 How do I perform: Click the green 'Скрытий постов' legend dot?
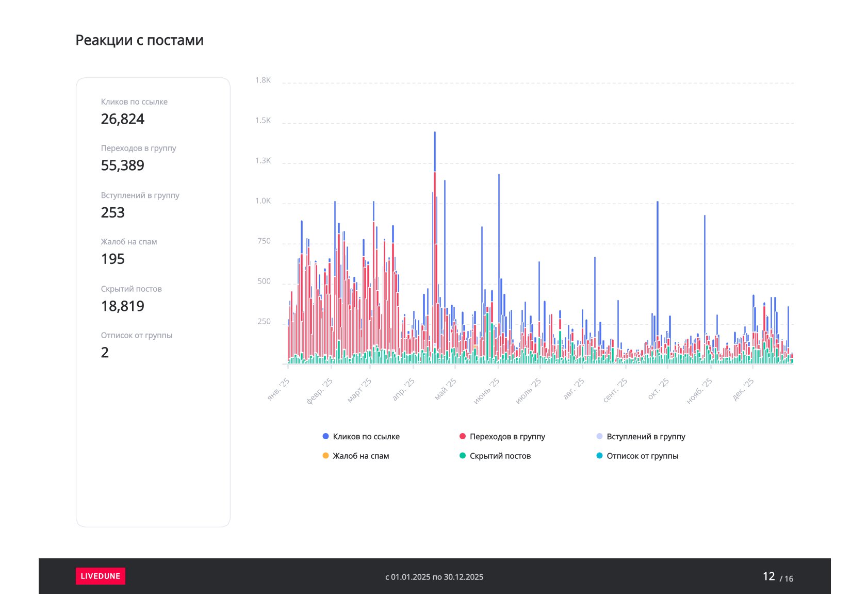click(463, 456)
